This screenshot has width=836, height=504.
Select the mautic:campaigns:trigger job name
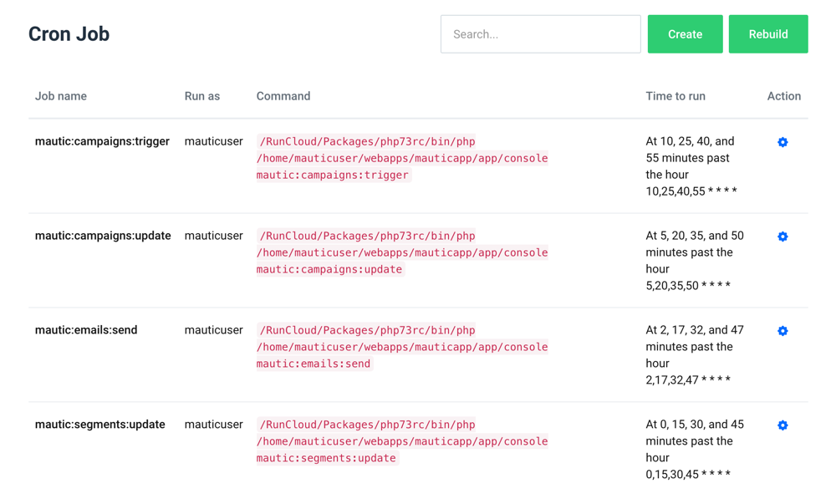pyautogui.click(x=102, y=141)
